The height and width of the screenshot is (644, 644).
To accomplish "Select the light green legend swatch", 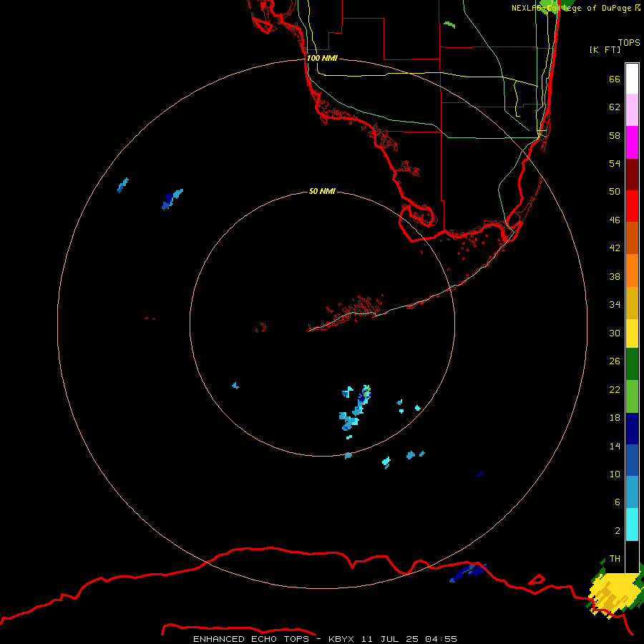I will point(632,396).
